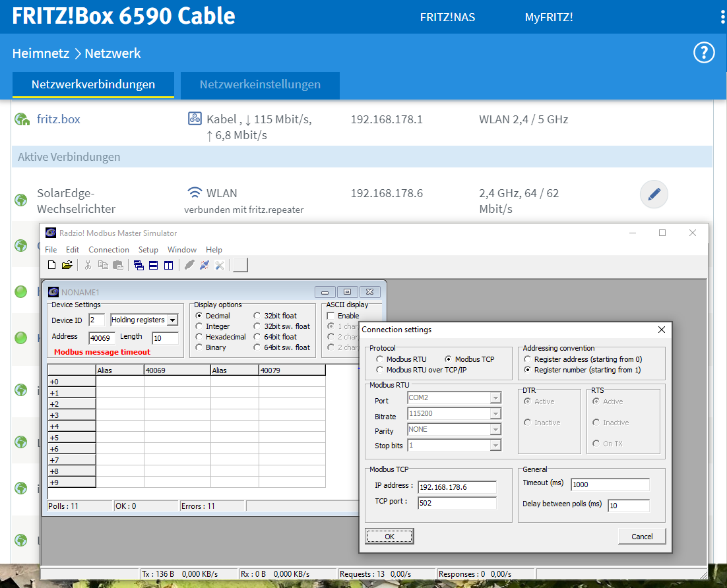Click the Disconnect plug toolbar icon
727x588 pixels.
tap(205, 265)
